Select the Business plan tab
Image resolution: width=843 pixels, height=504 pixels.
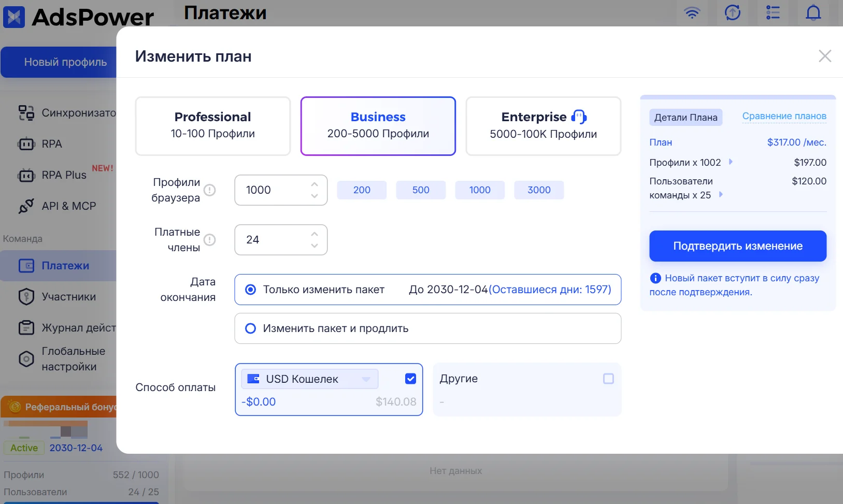(378, 126)
